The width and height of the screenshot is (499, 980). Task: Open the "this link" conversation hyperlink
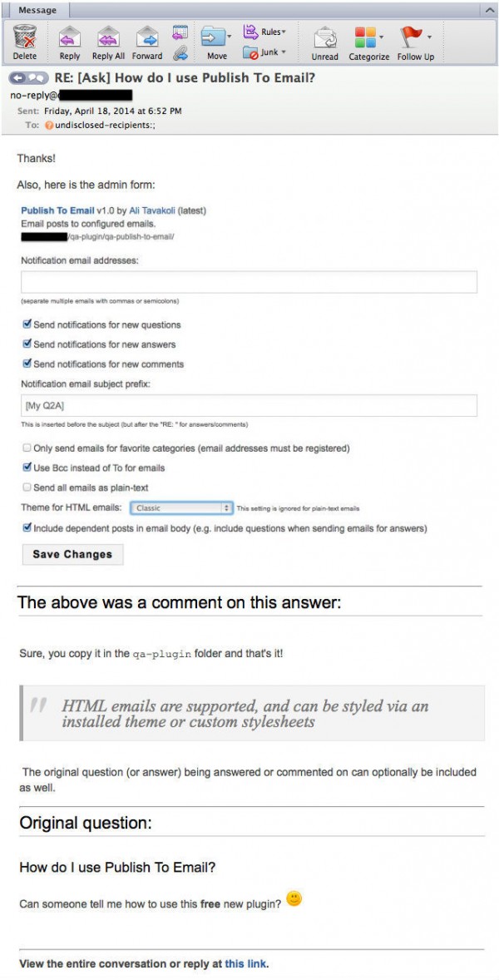[x=245, y=964]
